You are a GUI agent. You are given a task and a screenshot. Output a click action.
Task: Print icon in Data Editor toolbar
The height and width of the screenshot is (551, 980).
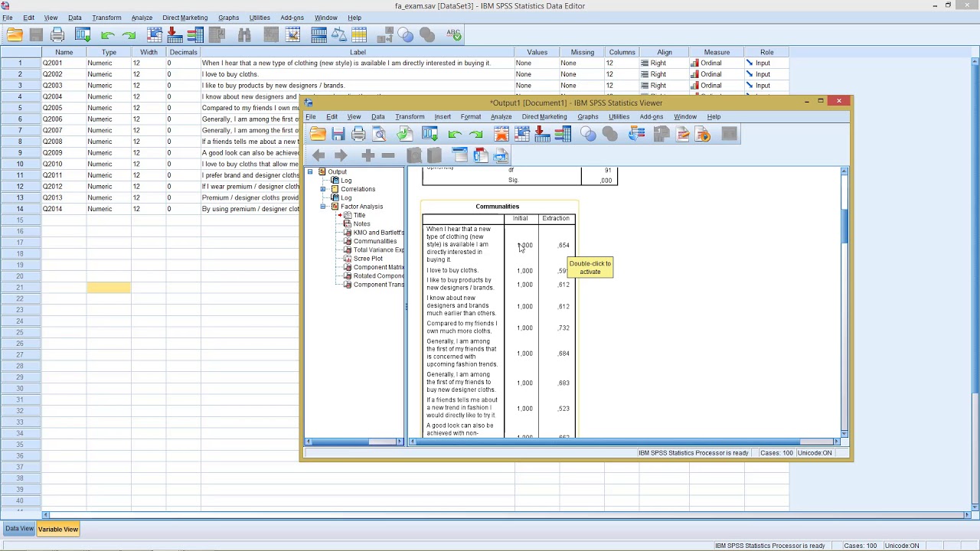[57, 34]
